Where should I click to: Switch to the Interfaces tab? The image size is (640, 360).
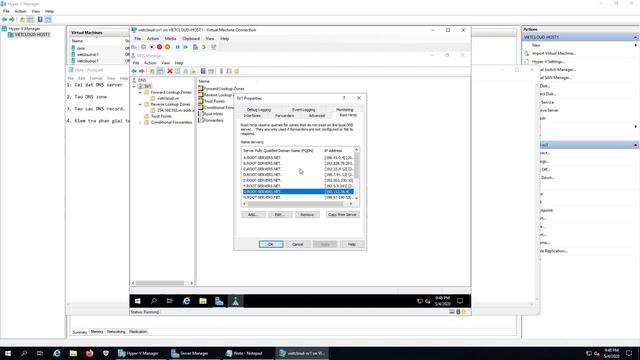coord(252,116)
